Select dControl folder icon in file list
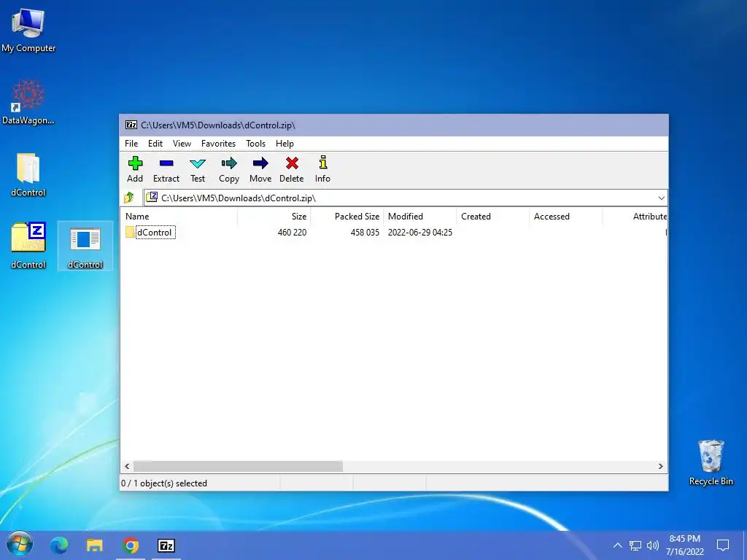This screenshot has height=560, width=747. [130, 233]
